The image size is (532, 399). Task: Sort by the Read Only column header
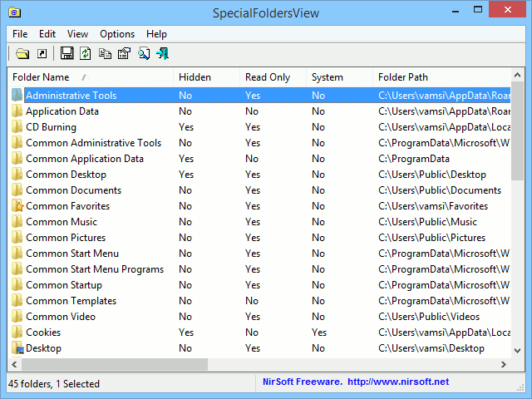coord(273,77)
